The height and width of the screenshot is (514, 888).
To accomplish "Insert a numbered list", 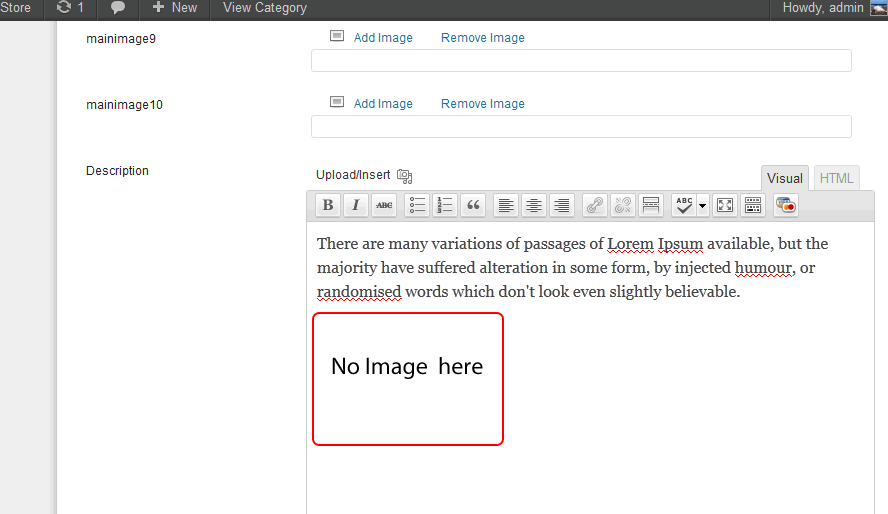I will [445, 205].
